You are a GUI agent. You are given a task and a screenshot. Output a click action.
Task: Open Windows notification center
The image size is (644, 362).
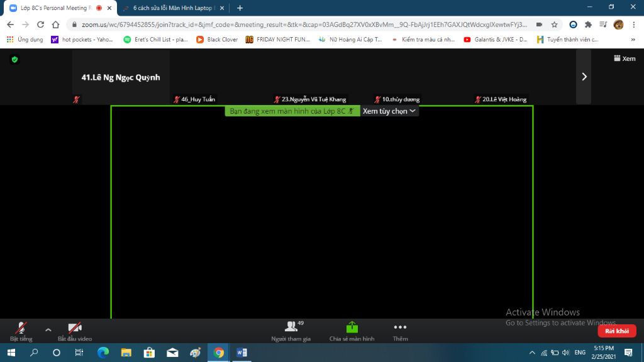coord(628,353)
